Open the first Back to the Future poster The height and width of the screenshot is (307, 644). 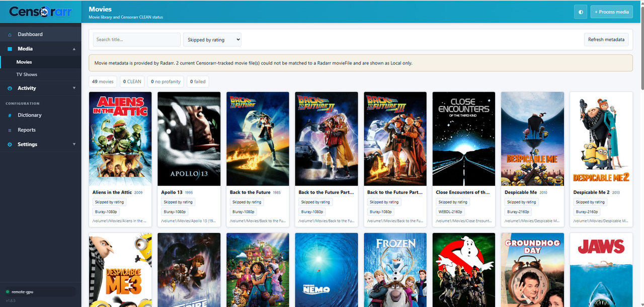[258, 139]
